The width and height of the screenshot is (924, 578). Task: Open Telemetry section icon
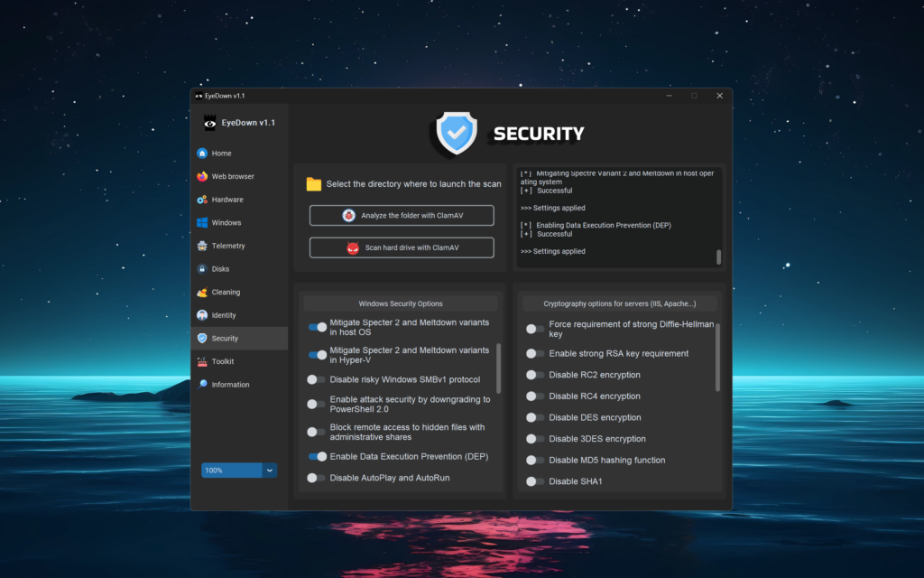click(x=202, y=246)
